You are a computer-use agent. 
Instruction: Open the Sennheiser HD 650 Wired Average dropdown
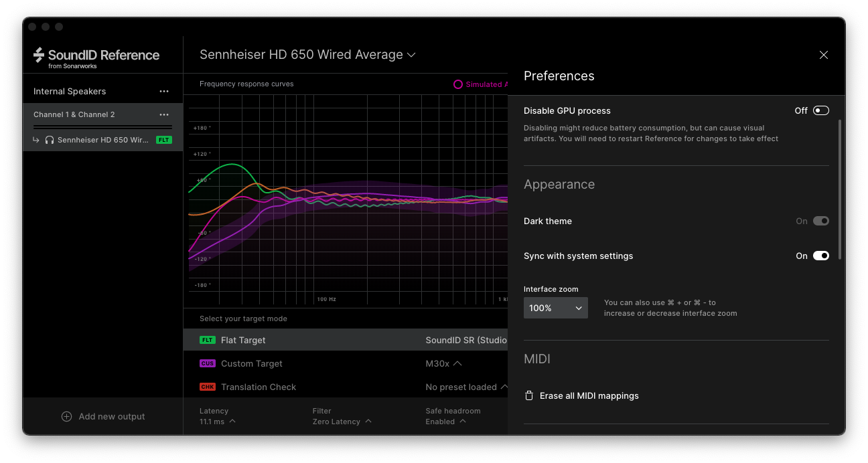point(307,55)
